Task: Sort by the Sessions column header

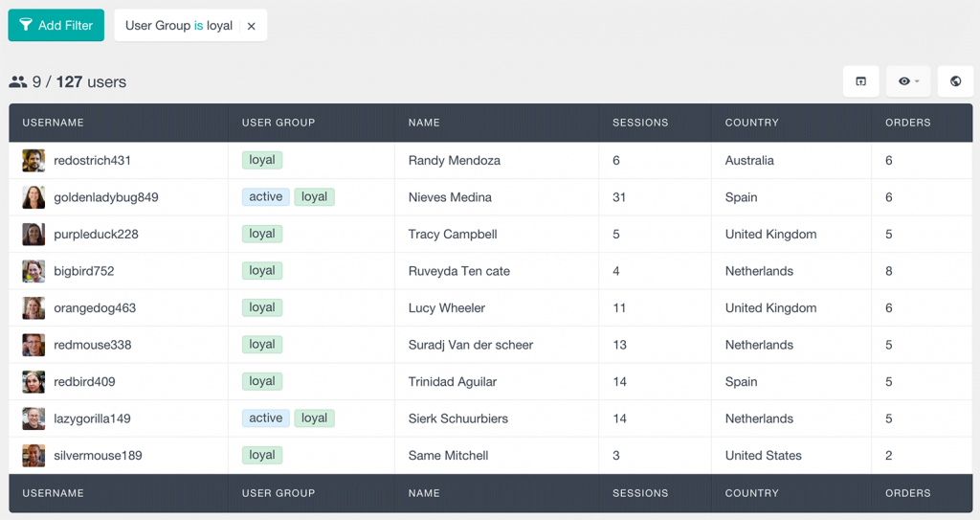Action: tap(640, 123)
